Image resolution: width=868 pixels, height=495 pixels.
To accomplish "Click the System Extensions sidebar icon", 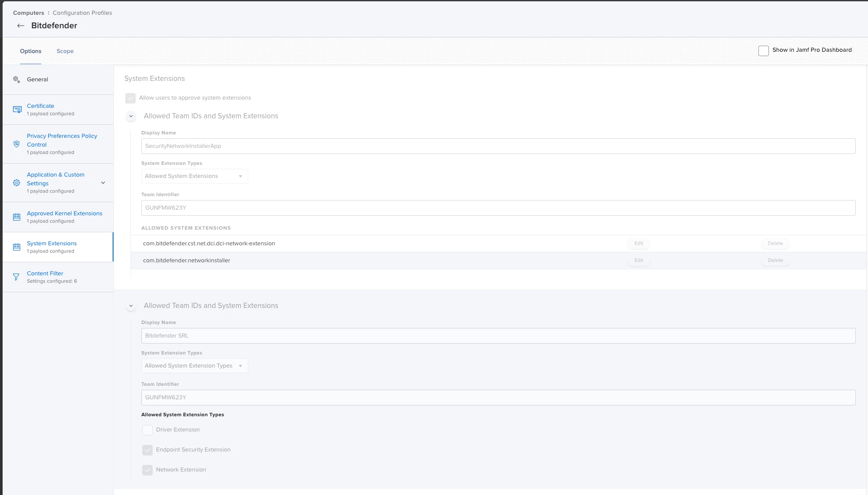I will coord(17,247).
